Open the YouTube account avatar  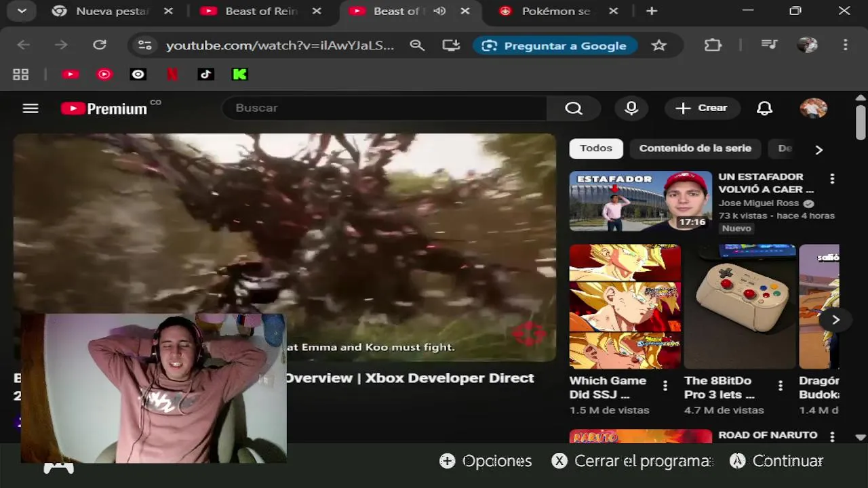tap(813, 108)
